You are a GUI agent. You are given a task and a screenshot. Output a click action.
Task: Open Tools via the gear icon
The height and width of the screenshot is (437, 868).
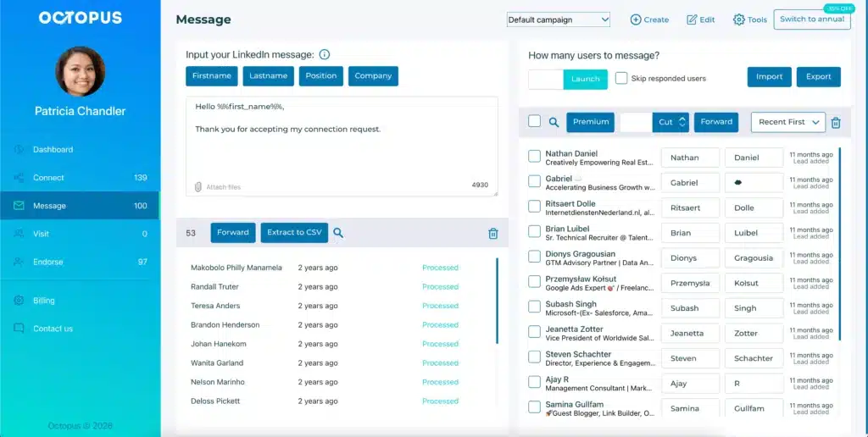tap(739, 19)
